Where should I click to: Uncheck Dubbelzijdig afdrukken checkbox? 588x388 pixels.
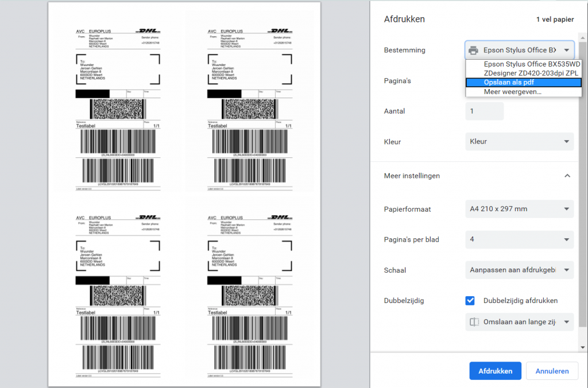pyautogui.click(x=470, y=301)
